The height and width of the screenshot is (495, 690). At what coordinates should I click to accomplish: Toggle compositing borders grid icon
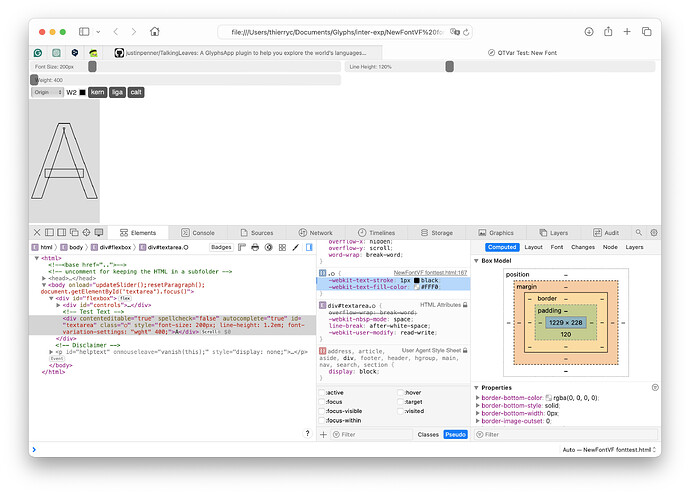283,247
